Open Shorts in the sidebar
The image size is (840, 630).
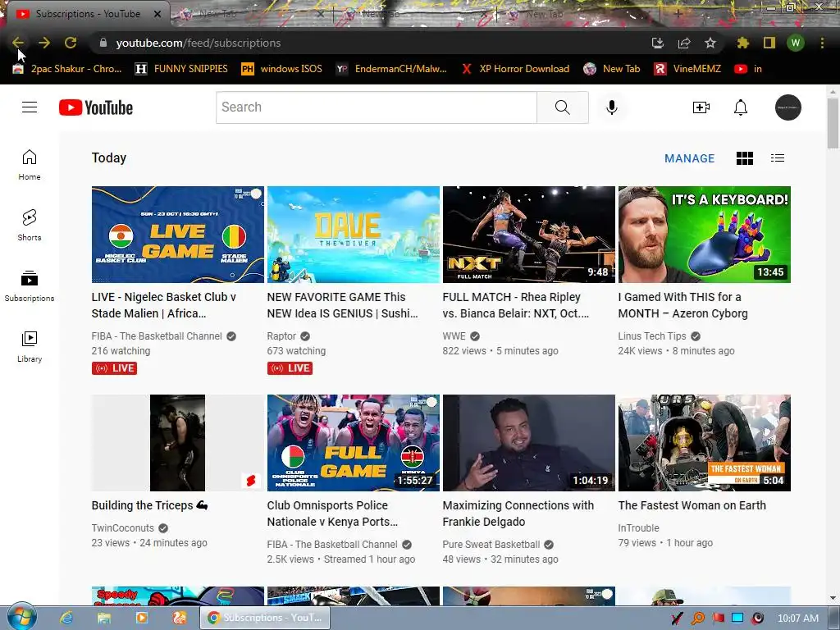point(30,225)
